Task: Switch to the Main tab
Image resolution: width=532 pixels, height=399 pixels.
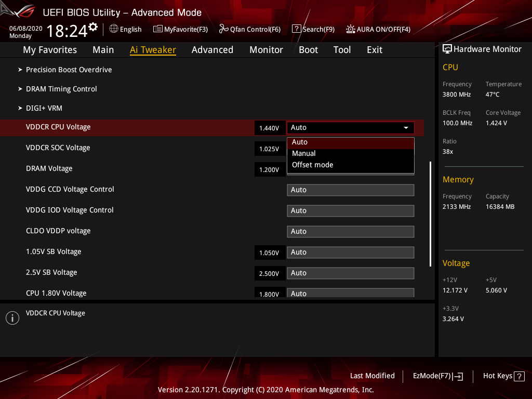Action: [x=103, y=50]
